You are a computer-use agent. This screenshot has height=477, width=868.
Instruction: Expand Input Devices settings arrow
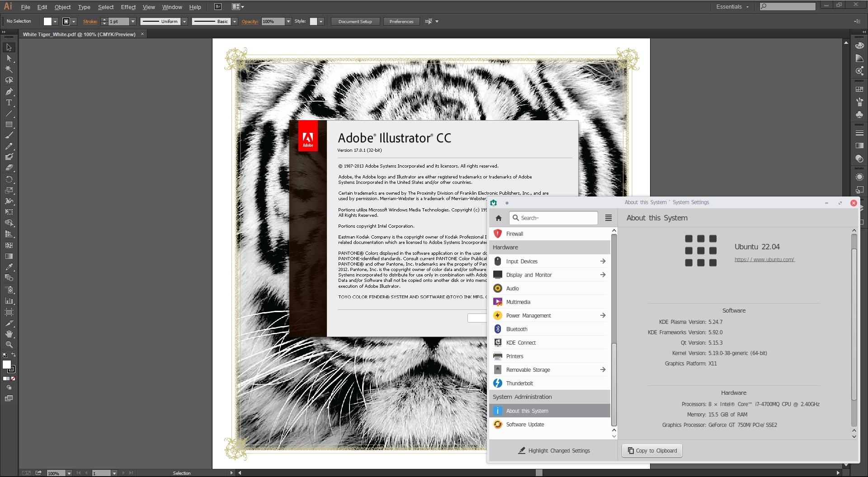603,261
